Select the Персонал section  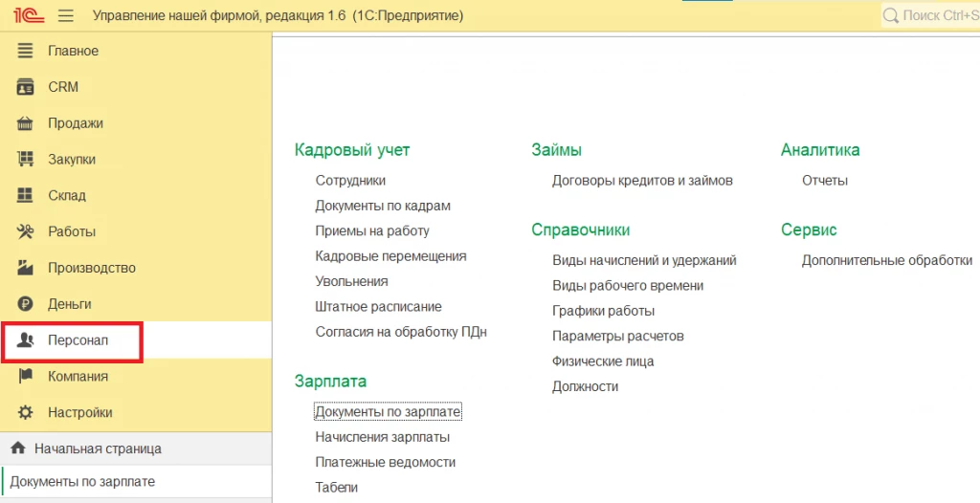point(136,340)
